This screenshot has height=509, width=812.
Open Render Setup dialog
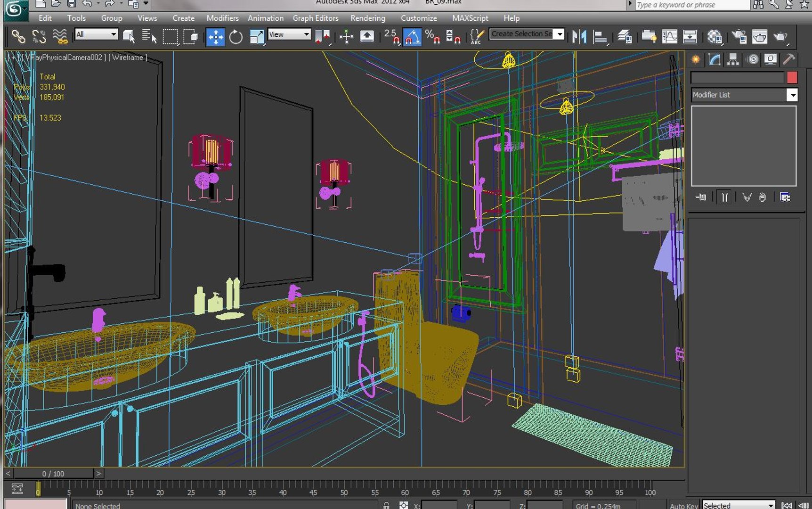(739, 36)
